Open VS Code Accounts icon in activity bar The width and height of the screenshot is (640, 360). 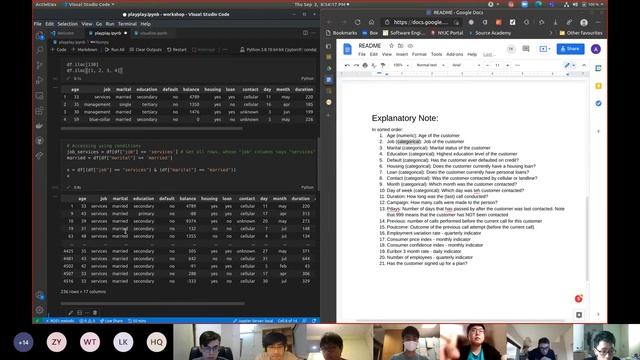point(40,295)
